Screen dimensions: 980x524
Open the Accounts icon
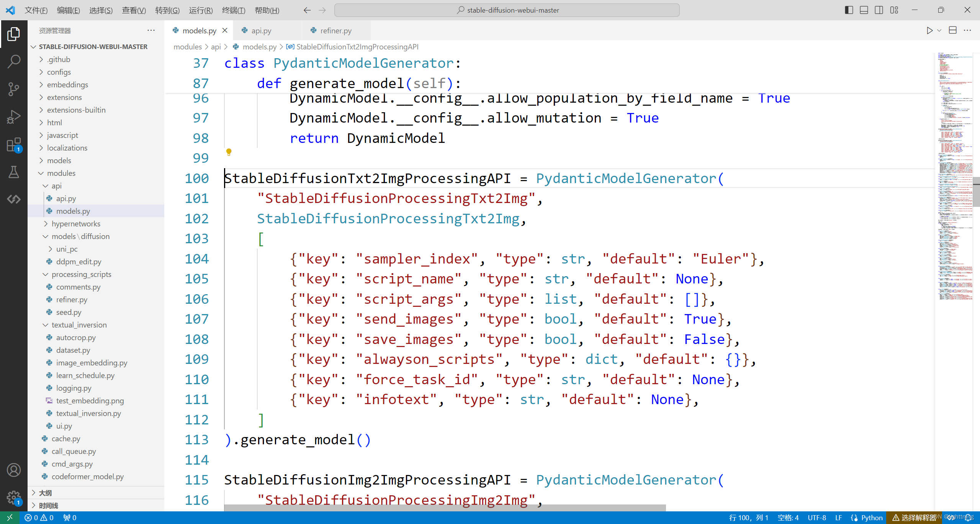[x=14, y=470]
